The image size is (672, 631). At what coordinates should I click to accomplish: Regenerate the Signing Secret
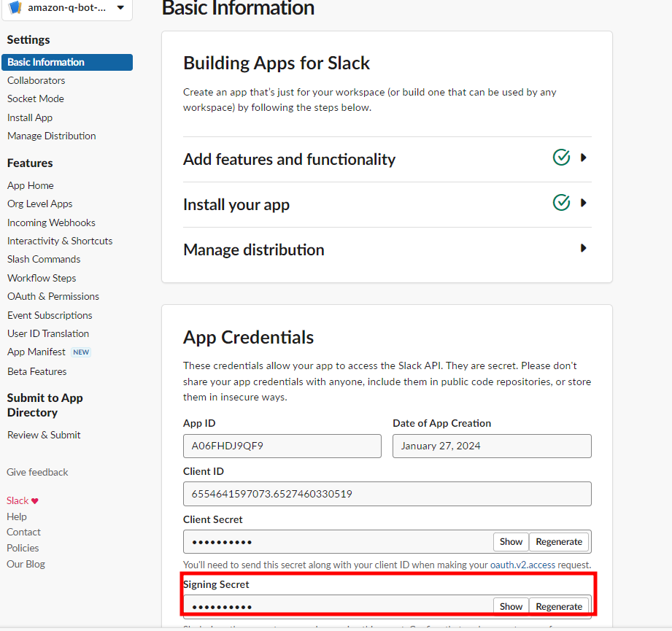[x=559, y=606]
